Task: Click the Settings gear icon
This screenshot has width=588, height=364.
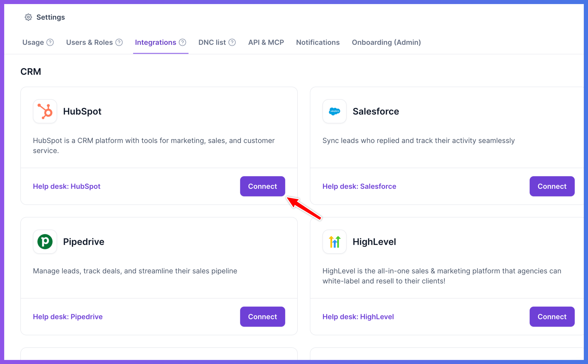Action: 28,17
